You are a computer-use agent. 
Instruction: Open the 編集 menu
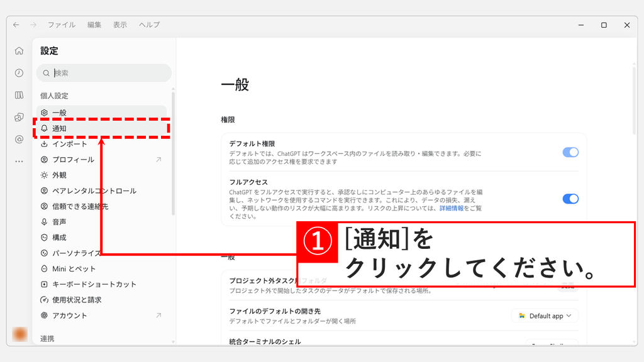[94, 25]
